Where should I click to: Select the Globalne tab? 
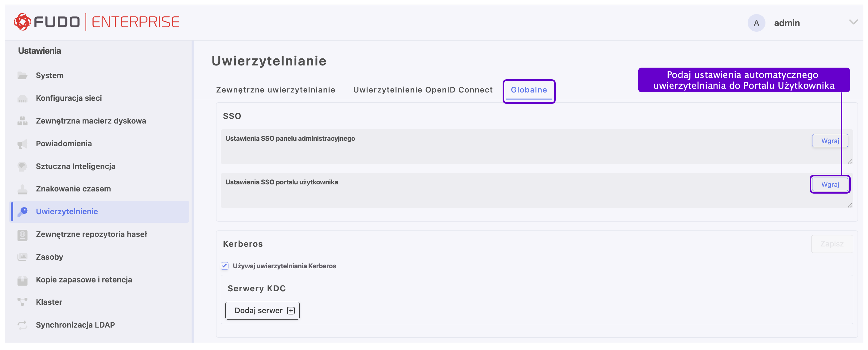[x=528, y=90]
